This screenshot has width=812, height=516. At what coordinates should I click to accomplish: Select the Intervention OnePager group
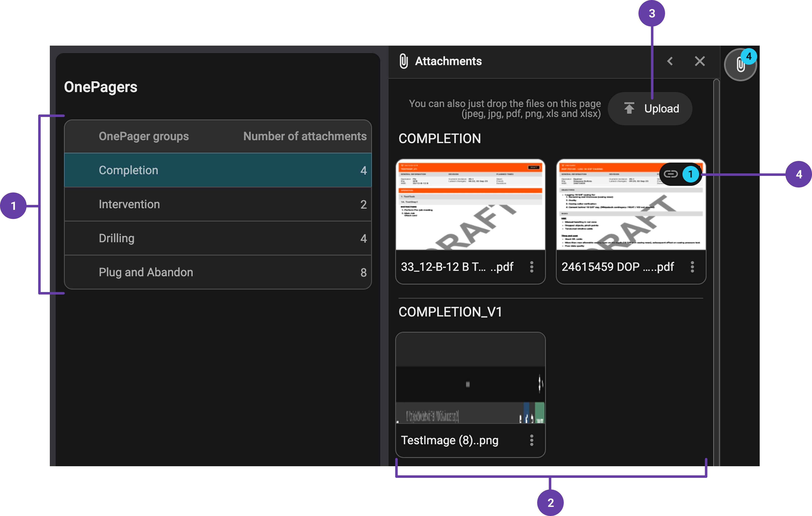point(218,204)
